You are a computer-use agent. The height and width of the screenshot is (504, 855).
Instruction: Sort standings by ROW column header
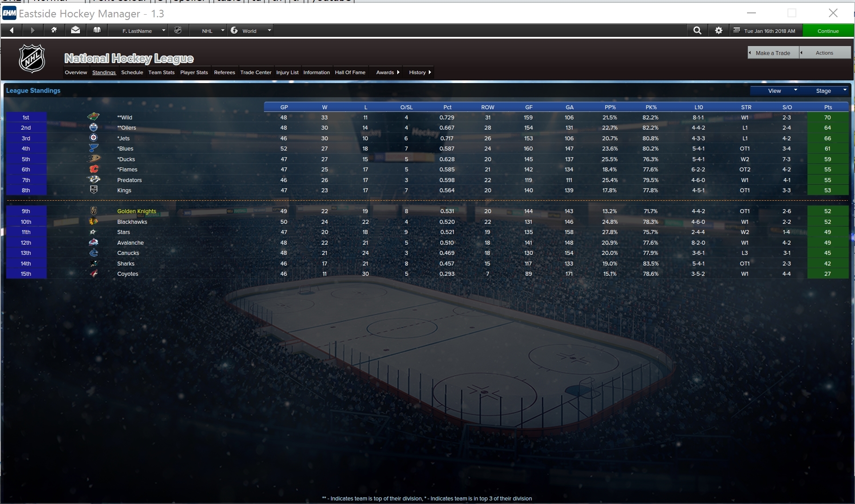[487, 107]
